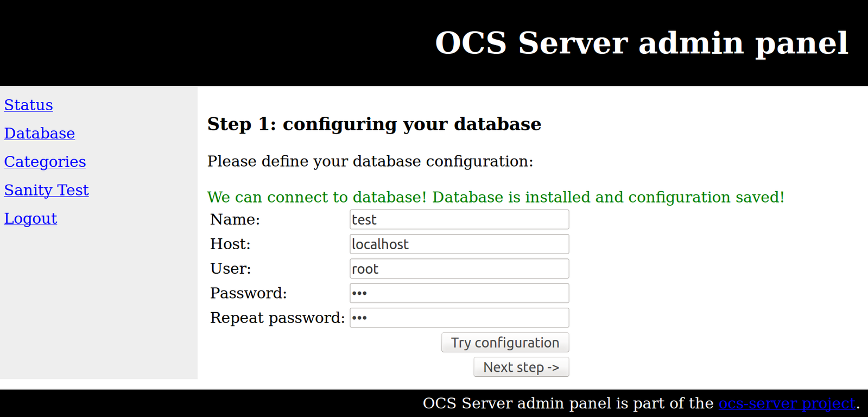Open the Categories link in sidebar
The width and height of the screenshot is (868, 417).
click(x=45, y=162)
